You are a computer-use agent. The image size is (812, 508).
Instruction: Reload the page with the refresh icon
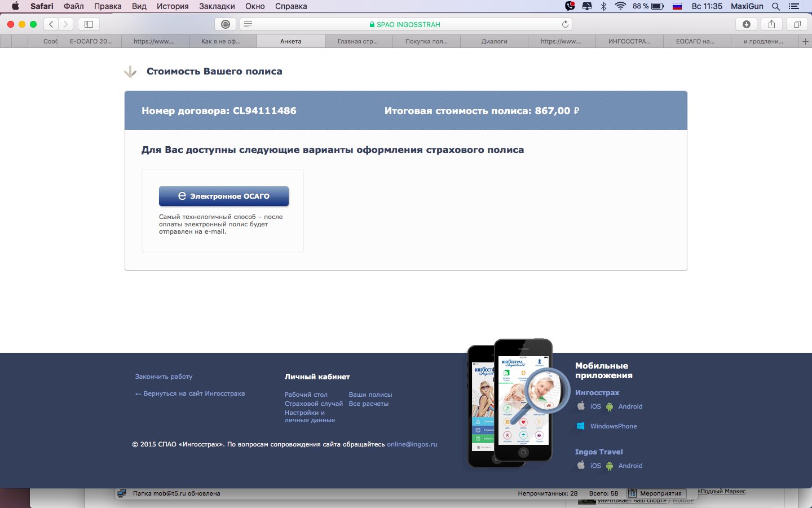tap(565, 24)
